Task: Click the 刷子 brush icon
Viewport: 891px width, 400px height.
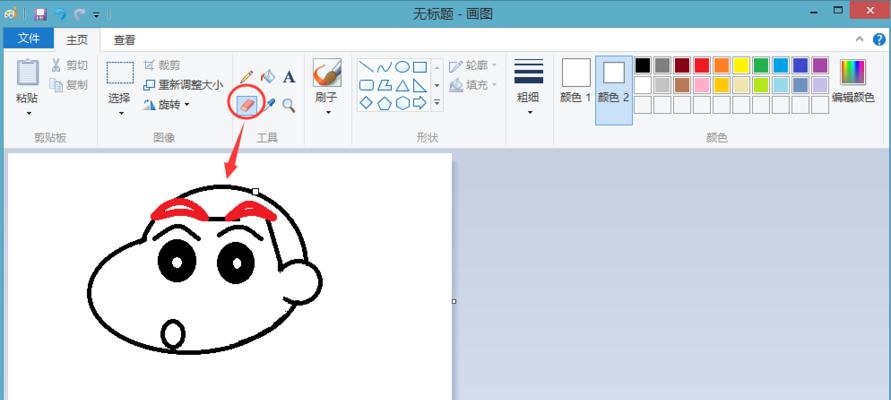Action: point(327,73)
